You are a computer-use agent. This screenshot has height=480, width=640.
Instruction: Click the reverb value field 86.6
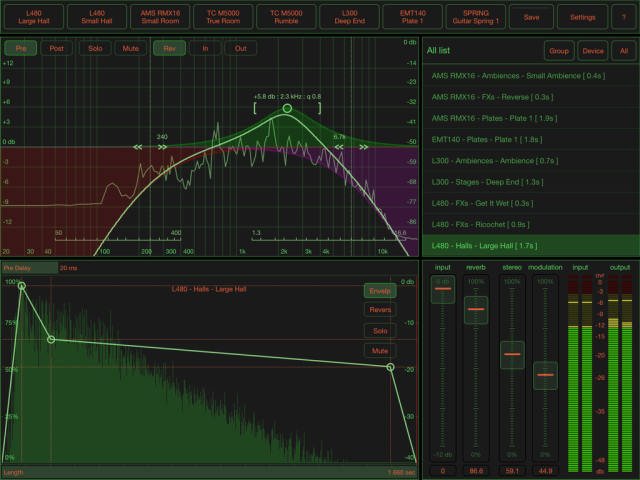pos(476,471)
